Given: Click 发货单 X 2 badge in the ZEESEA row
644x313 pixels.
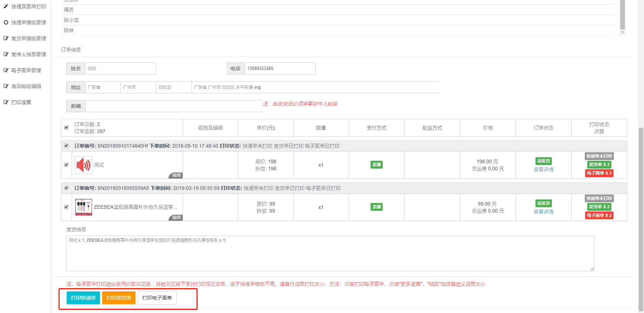Looking at the screenshot, I should pyautogui.click(x=599, y=207).
